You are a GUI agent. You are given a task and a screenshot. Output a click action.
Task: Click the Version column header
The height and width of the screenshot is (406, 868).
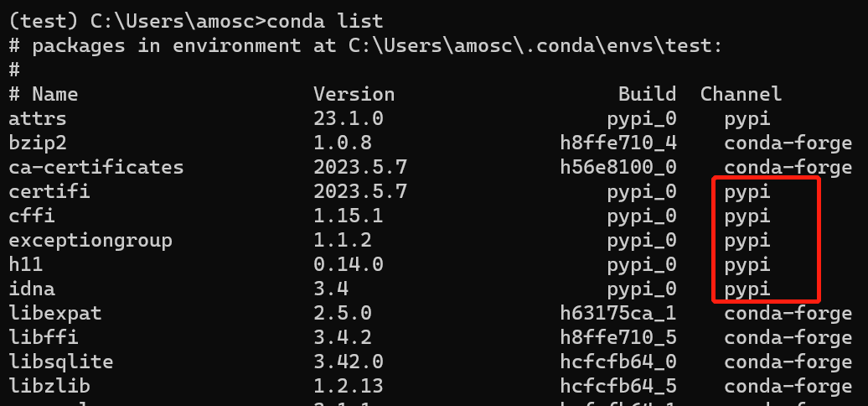354,93
